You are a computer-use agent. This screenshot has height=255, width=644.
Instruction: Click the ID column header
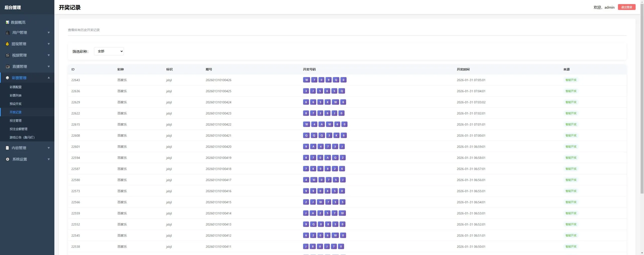[73, 69]
